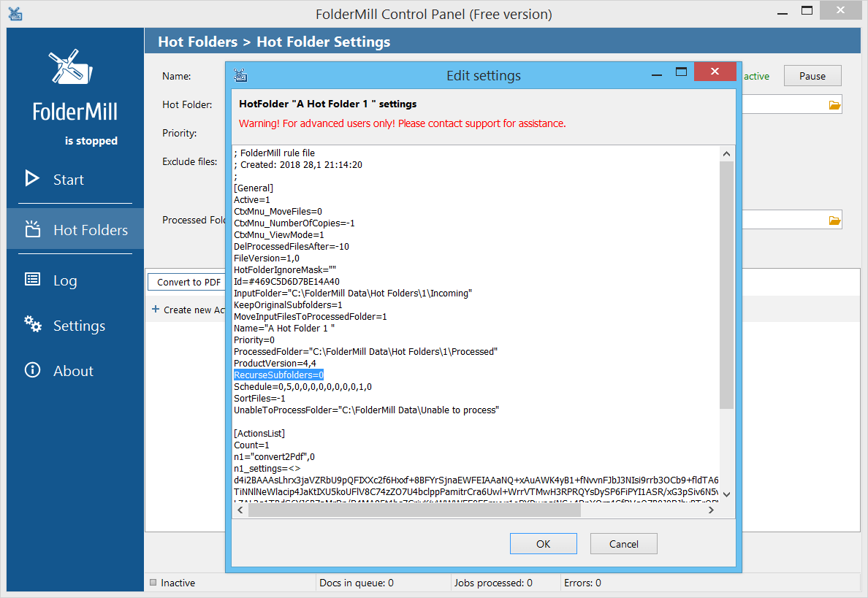Click the plus icon beside Create new Action
The height and width of the screenshot is (598, 868).
point(156,310)
